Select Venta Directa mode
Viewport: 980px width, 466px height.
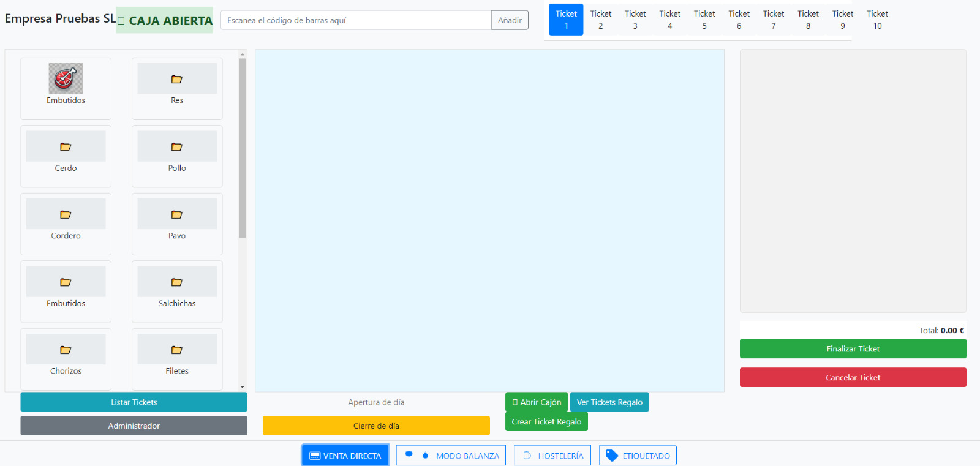coord(345,456)
